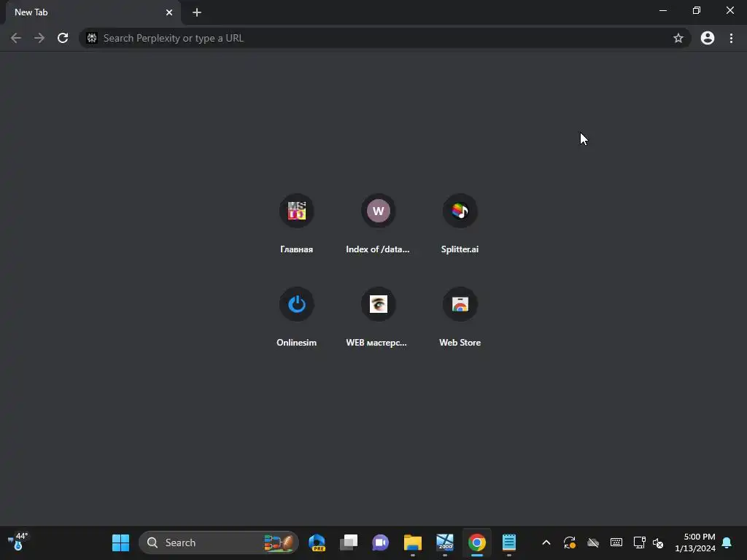Click the browser forward arrow
Screen dimensions: 747x560
[39, 38]
